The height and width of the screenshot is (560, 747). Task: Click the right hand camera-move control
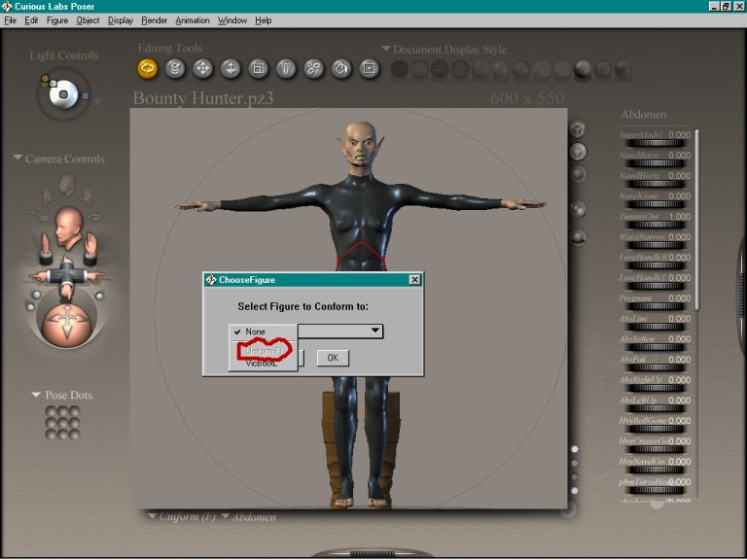[x=89, y=248]
